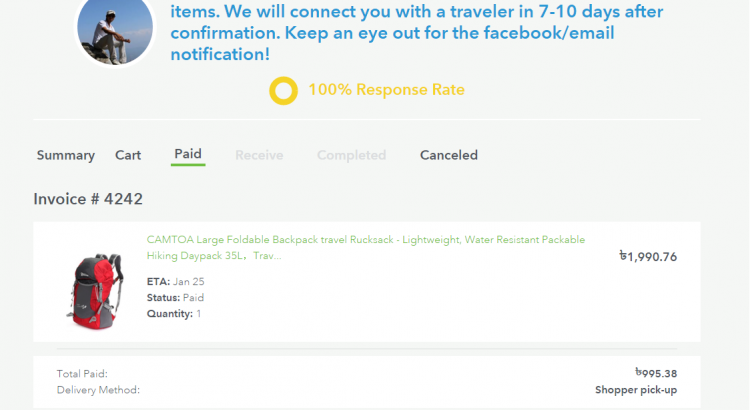Select the Paid tab
Screen dimensions: 750x410
coord(188,154)
